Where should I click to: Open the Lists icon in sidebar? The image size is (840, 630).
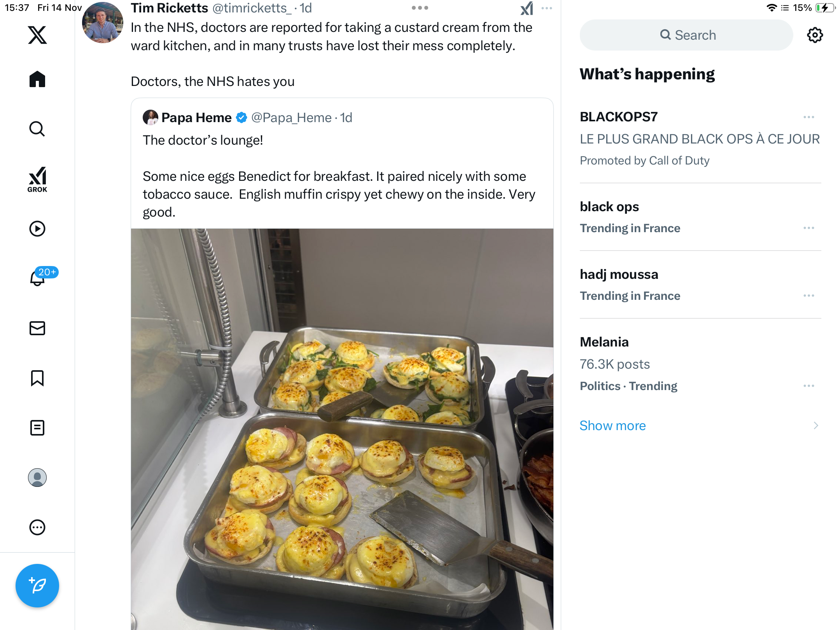pos(37,428)
